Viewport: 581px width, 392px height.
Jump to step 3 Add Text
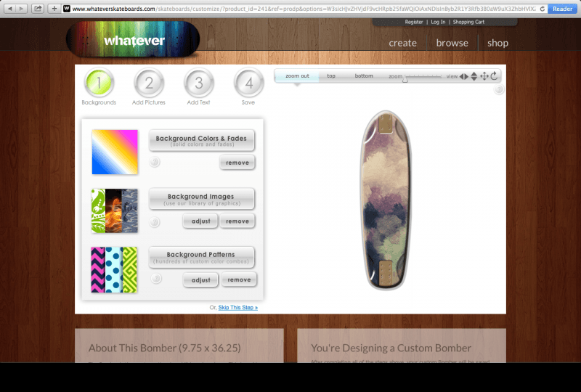pos(198,83)
